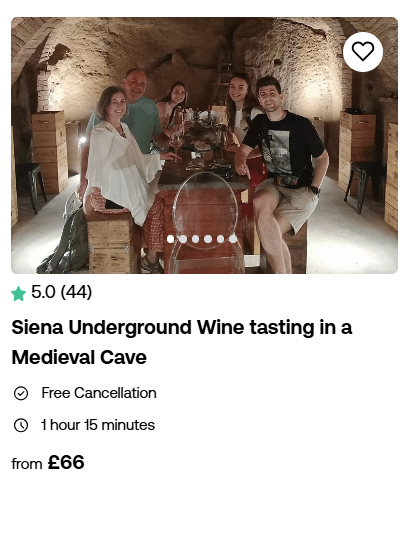This screenshot has width=400, height=537.
Task: Jump to the fourth photo dot
Action: (208, 239)
